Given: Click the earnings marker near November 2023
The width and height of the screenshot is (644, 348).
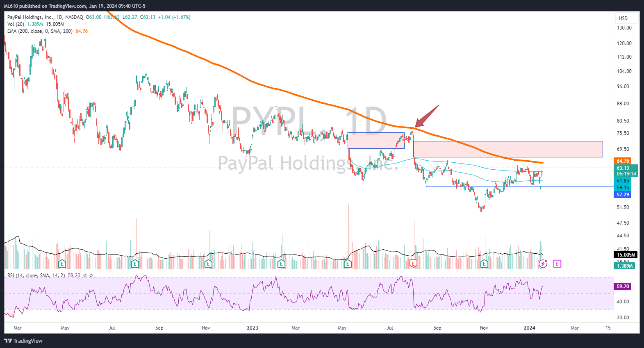Looking at the screenshot, I should pyautogui.click(x=484, y=264).
